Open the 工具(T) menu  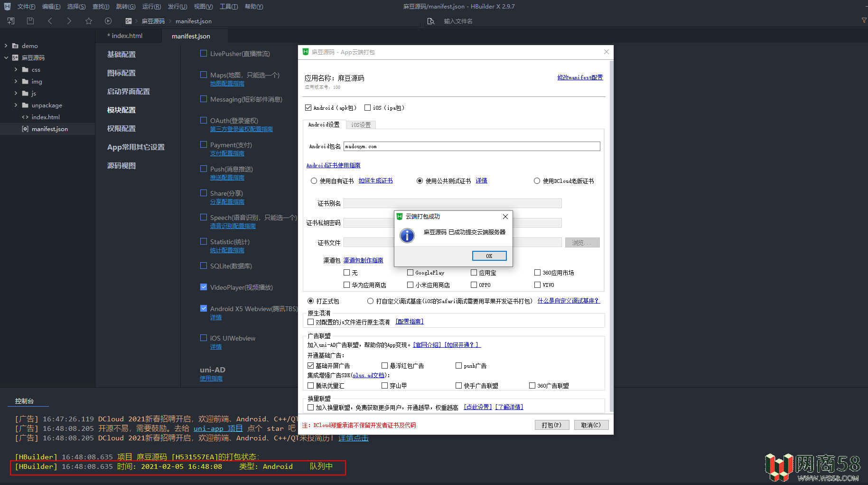pyautogui.click(x=229, y=7)
